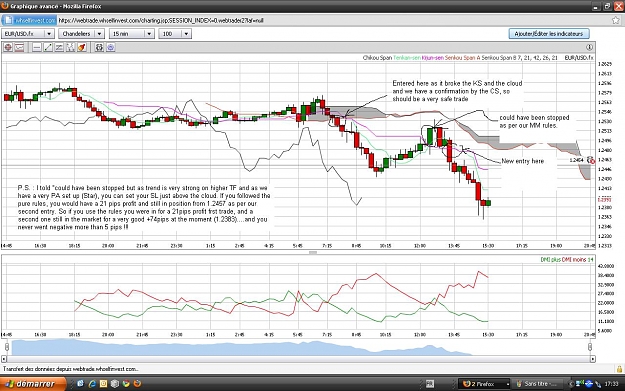Select the Fibonacci retracement tool
This screenshot has width=625, height=391.
coord(70,47)
